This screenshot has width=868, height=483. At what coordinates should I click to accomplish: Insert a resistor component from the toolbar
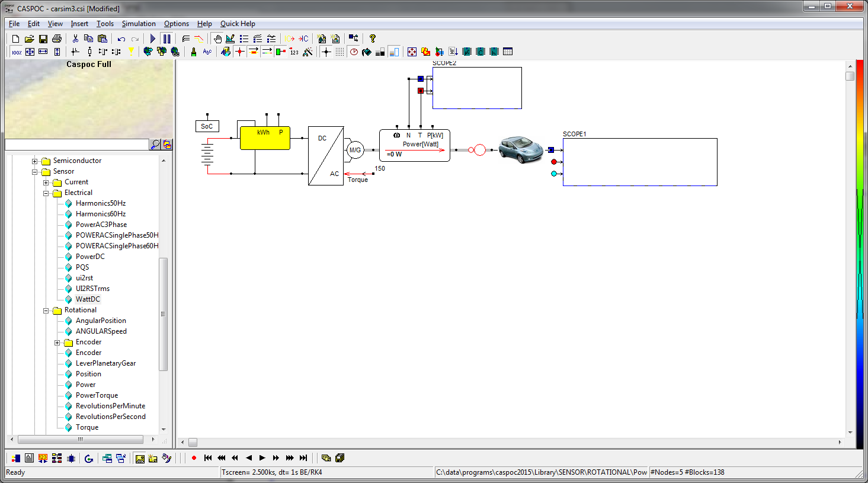(x=89, y=52)
